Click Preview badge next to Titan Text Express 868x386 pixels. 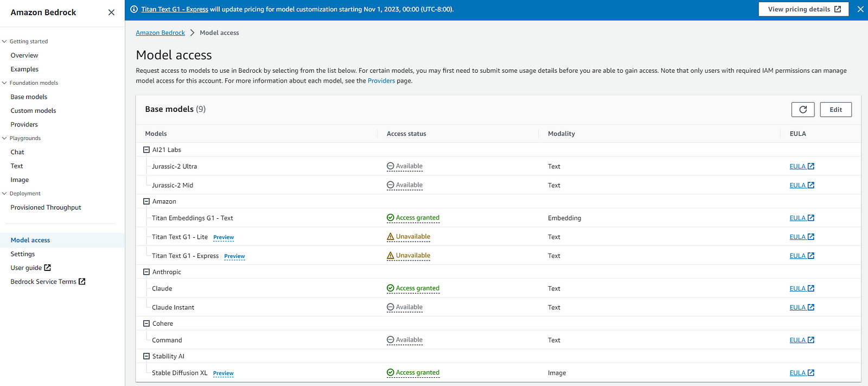click(234, 257)
